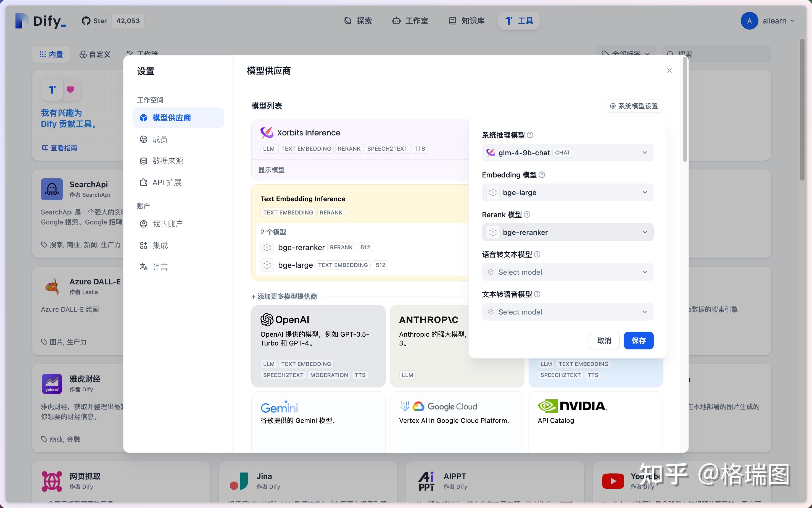Image resolution: width=812 pixels, height=508 pixels.
Task: Open 我的账户 settings section
Action: point(167,223)
